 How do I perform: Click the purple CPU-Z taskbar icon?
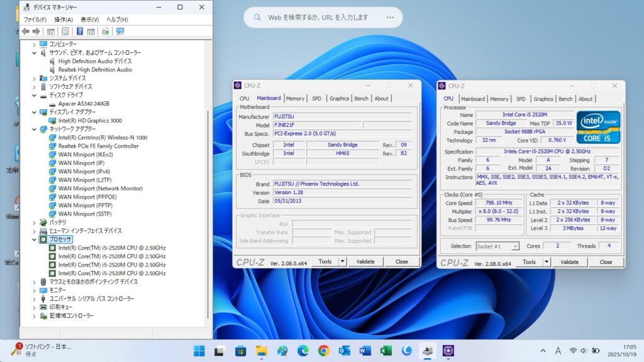tap(448, 351)
